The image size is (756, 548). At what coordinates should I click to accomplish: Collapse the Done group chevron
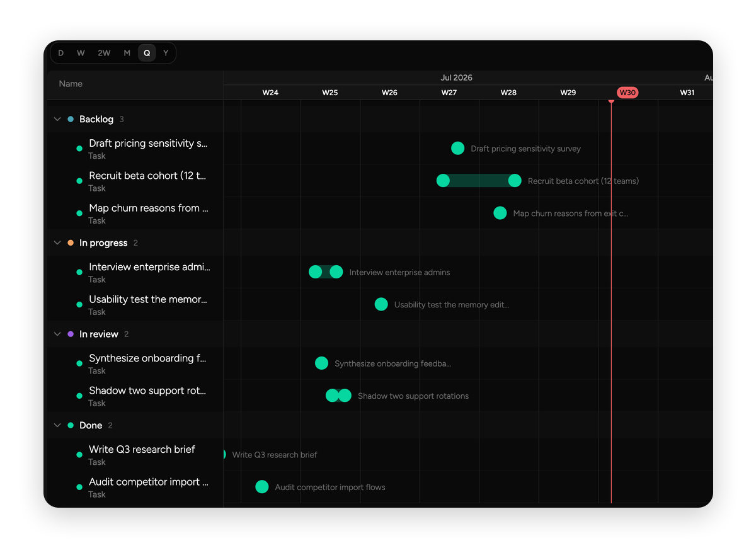tap(57, 425)
